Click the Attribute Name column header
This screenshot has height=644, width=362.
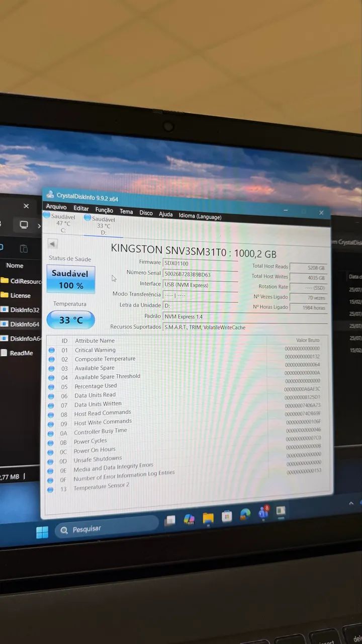tap(95, 341)
